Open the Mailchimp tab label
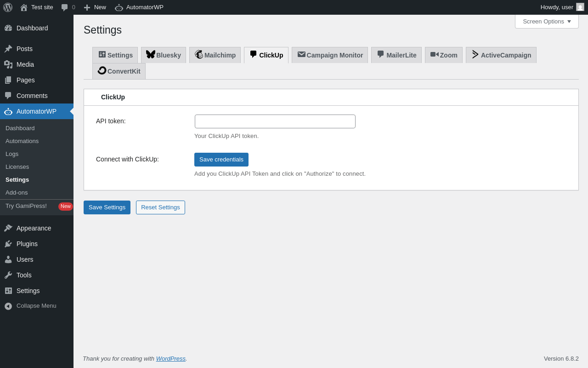The height and width of the screenshot is (368, 588). (x=220, y=55)
